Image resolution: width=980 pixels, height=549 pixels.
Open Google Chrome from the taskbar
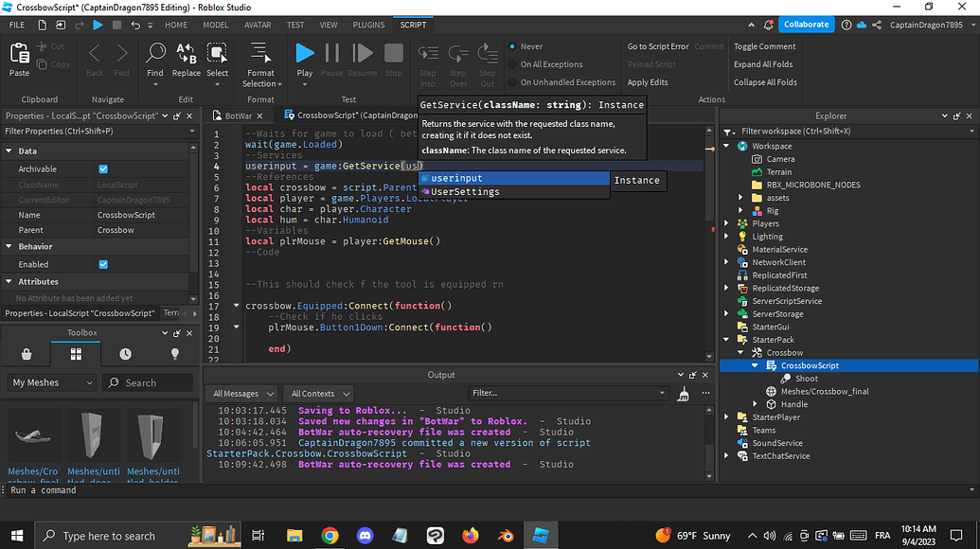[x=330, y=535]
